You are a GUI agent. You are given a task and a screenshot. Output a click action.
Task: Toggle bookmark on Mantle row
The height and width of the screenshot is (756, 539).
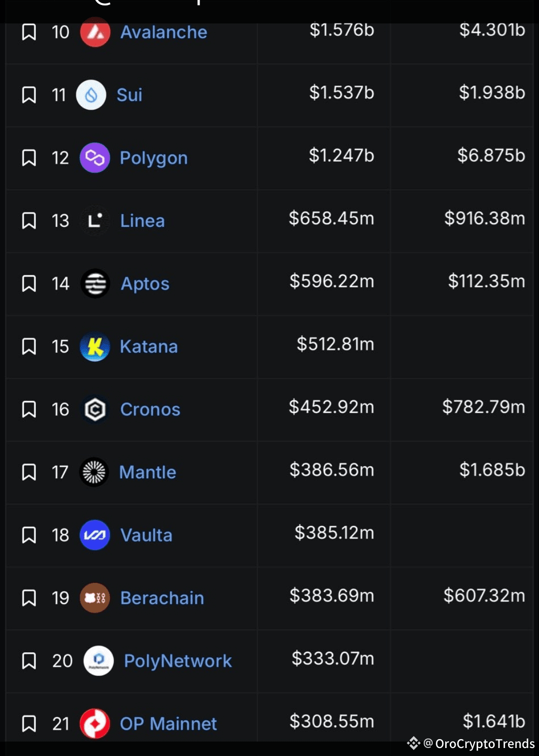(x=29, y=472)
